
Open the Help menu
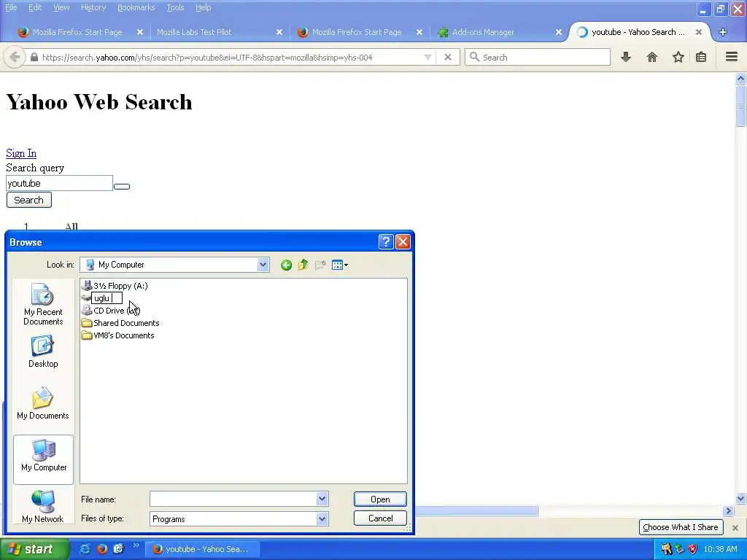coord(203,7)
